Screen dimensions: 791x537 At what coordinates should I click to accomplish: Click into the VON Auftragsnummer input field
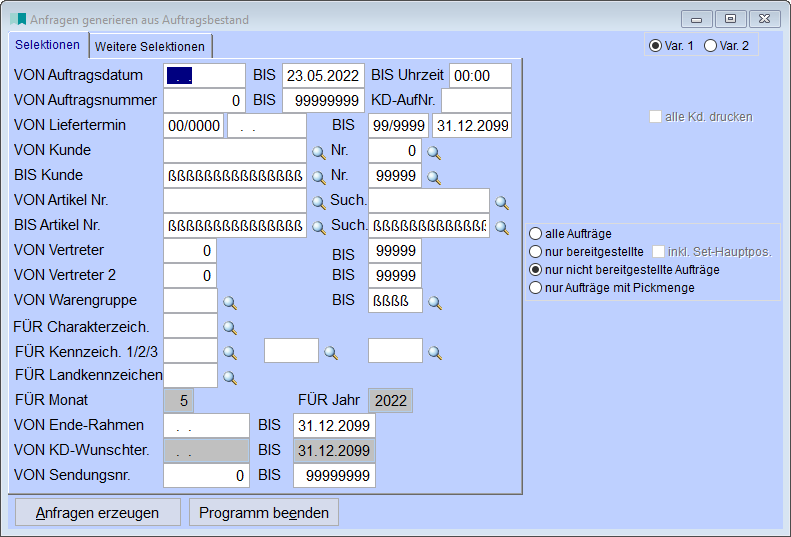(204, 101)
